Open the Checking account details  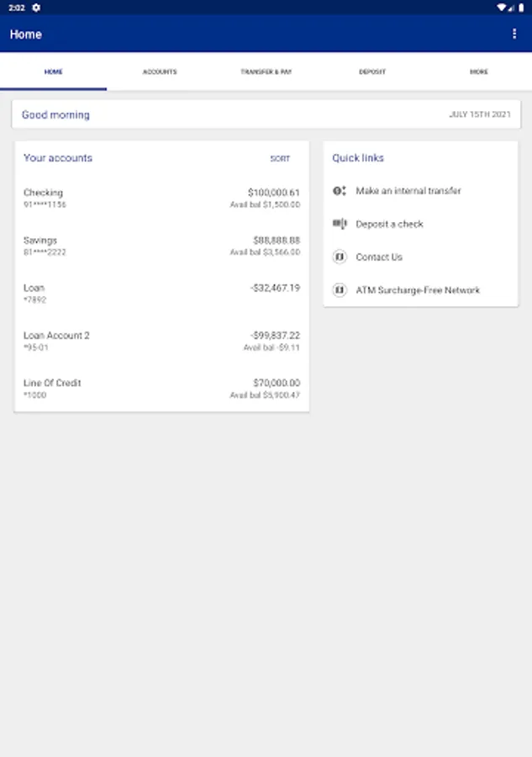(x=161, y=198)
